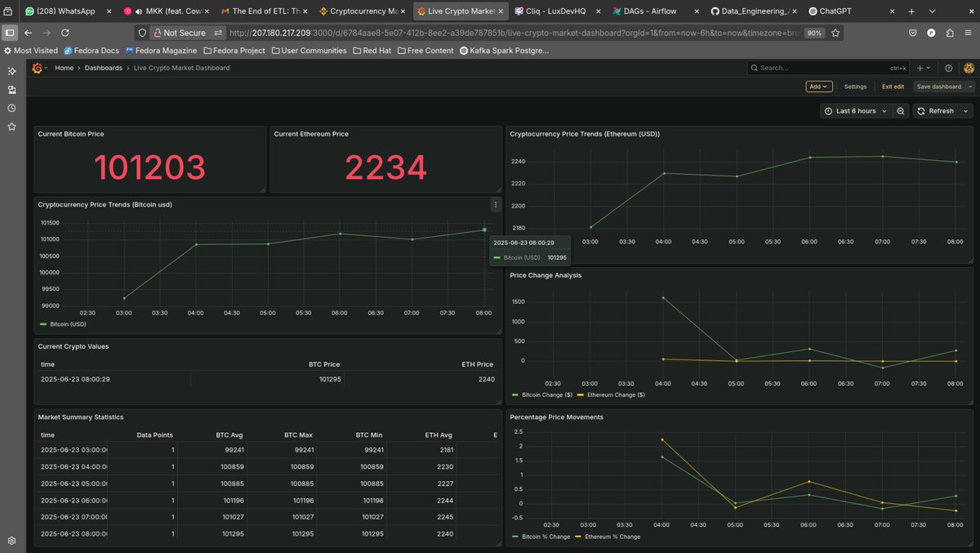Open the Alerting clock icon in sidebar

click(x=11, y=108)
